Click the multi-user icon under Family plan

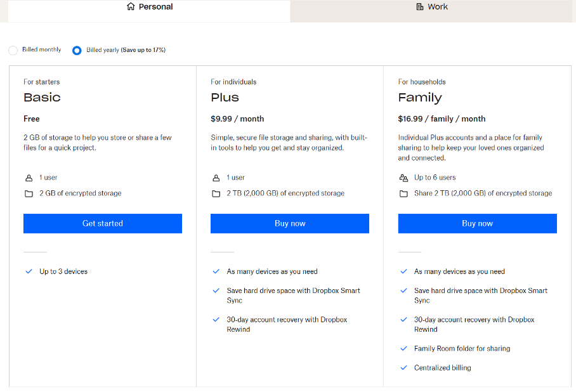pyautogui.click(x=403, y=178)
